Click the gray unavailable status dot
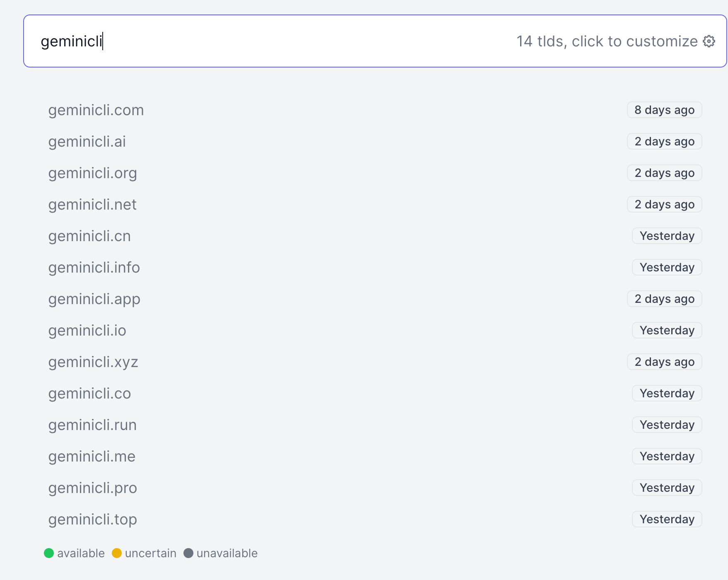The image size is (728, 580). click(188, 553)
